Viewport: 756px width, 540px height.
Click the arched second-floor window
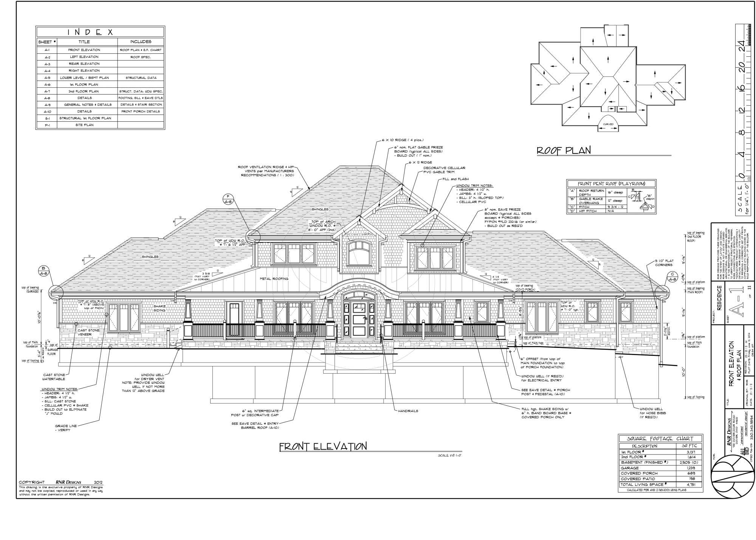[359, 253]
